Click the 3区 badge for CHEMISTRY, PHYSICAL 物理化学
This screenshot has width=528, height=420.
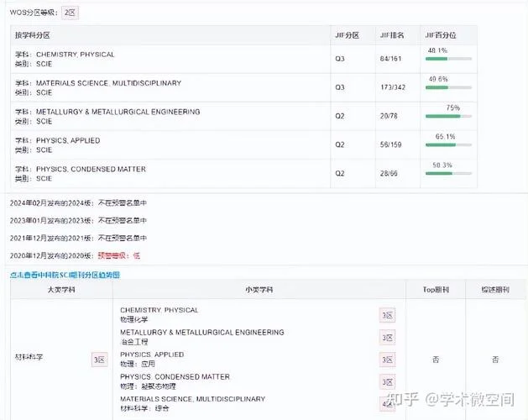tap(387, 315)
